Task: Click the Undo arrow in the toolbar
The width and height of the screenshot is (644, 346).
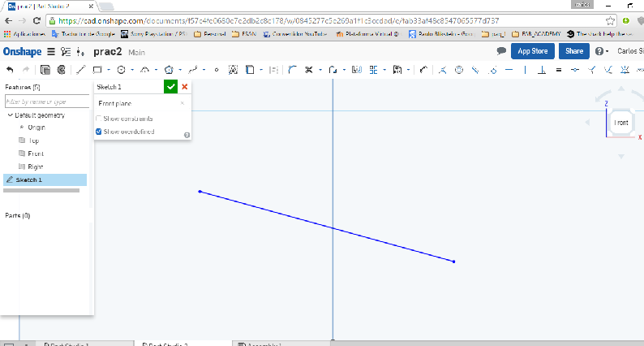Action: tap(10, 70)
